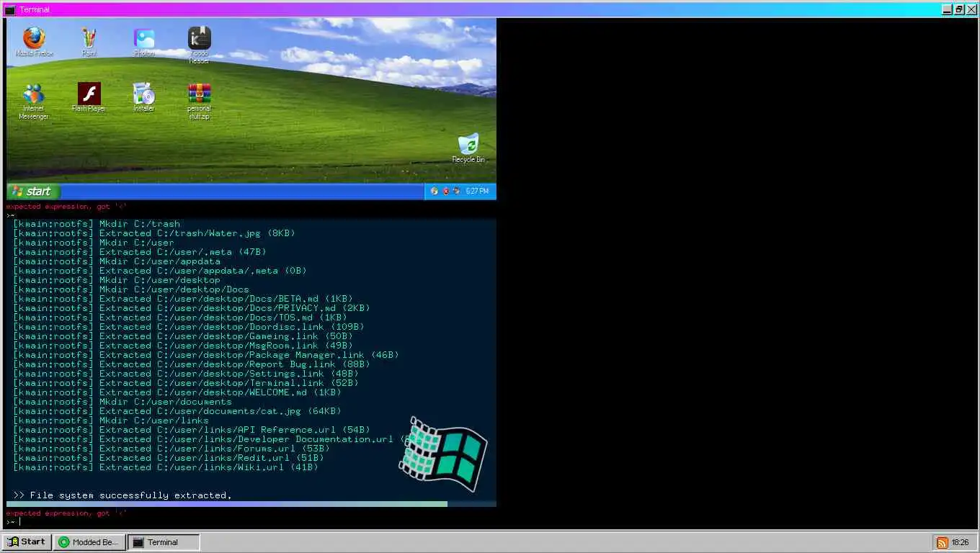The width and height of the screenshot is (980, 553).
Task: Click bottom 'expected expression' error line
Action: [x=66, y=513]
